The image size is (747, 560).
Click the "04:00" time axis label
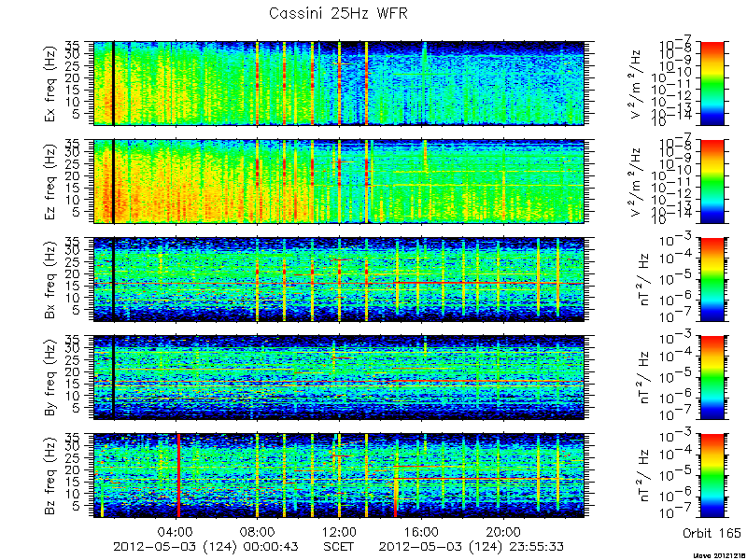[x=176, y=532]
